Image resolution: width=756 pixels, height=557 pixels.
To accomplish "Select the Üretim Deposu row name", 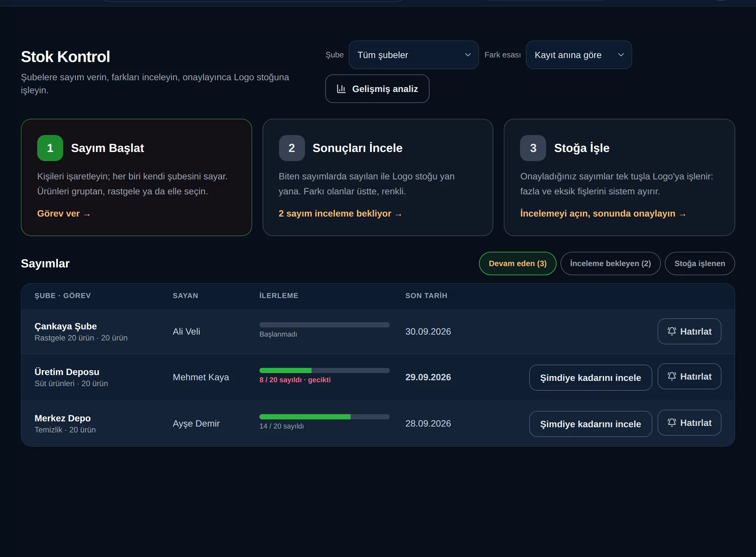I will click(67, 372).
